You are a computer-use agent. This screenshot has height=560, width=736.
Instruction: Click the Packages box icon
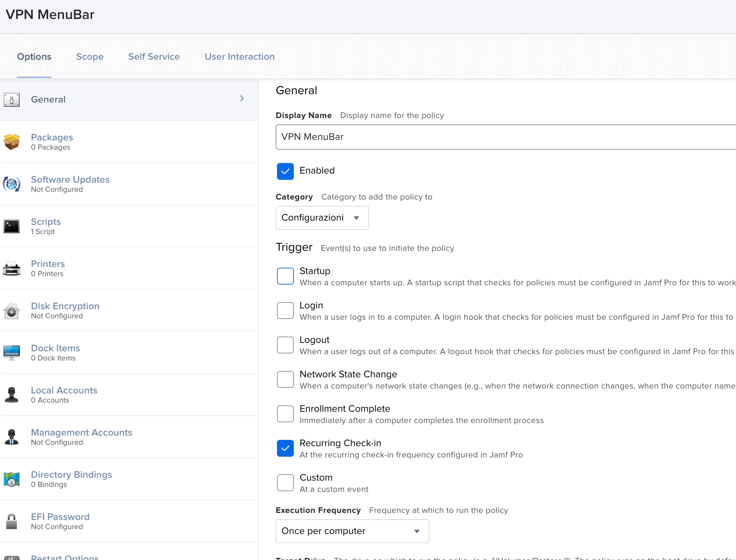(x=12, y=142)
